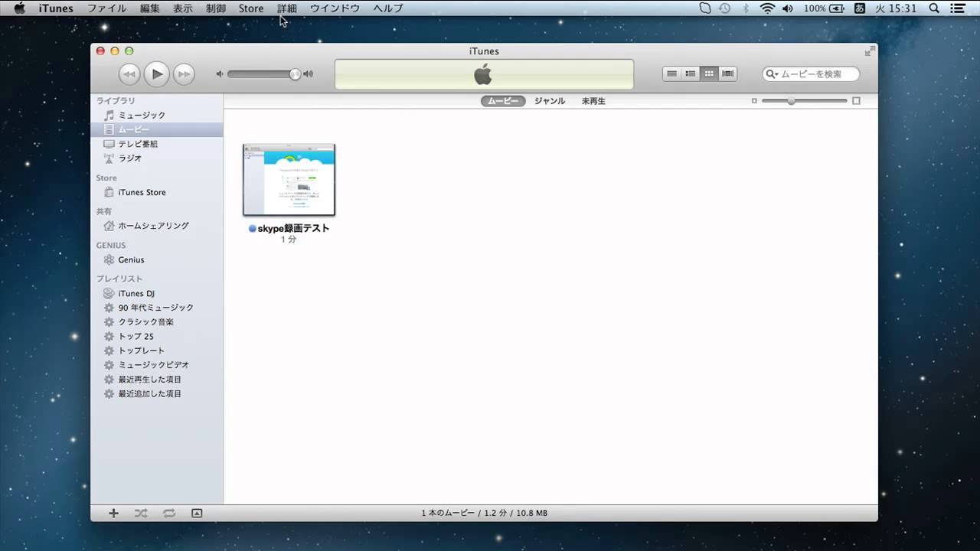Select the 90 年代ミュージック playlist
Screen dimensions: 980x551
pos(157,308)
